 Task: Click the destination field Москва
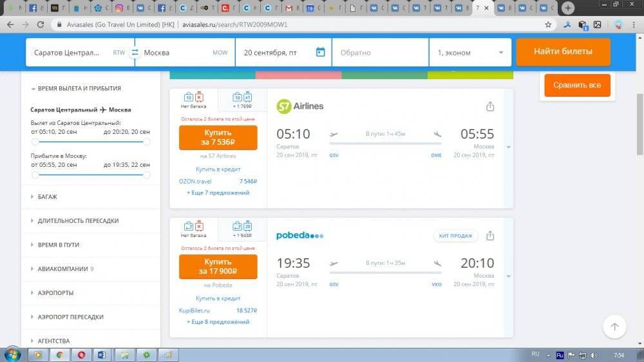185,53
